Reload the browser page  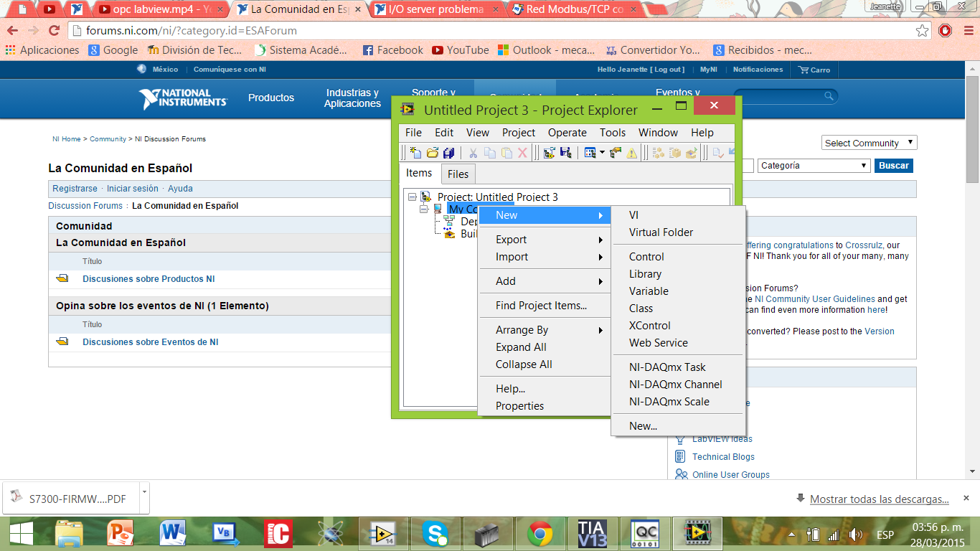(x=54, y=31)
